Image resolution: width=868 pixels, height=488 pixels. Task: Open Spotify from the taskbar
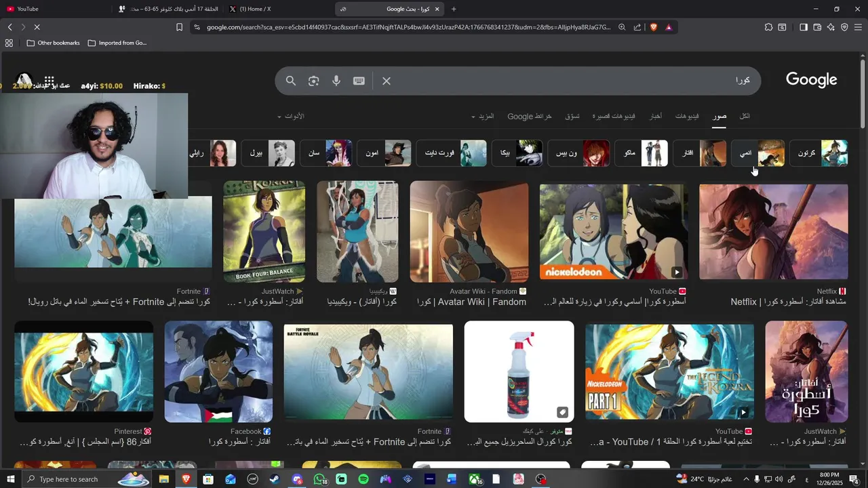[363, 479]
